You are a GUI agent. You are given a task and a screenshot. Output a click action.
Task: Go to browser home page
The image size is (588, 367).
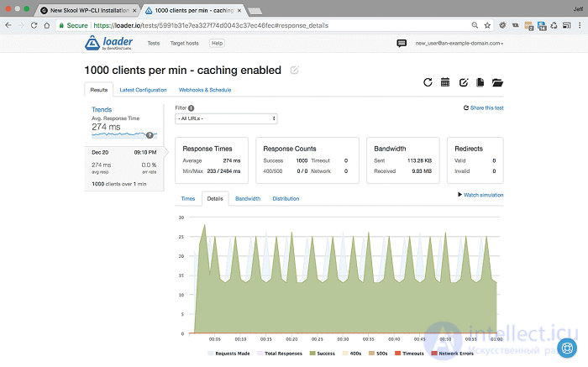[x=47, y=25]
